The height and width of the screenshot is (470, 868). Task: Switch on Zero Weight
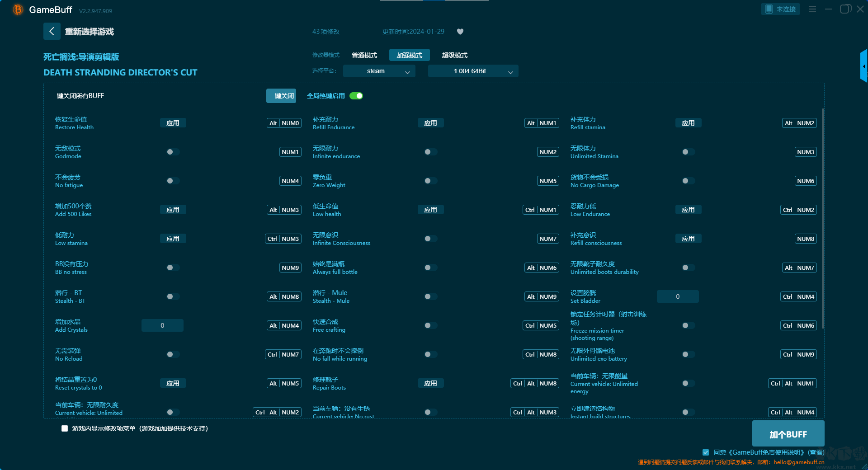430,181
